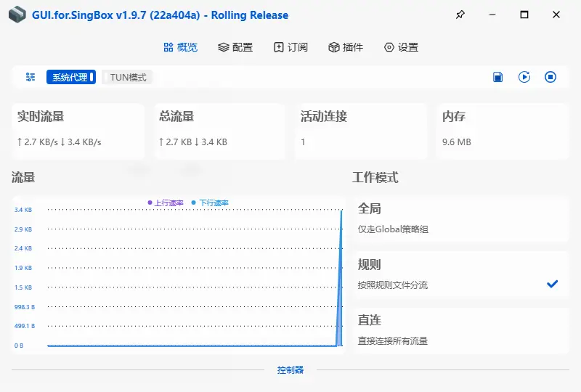Click the 仅走Global策略组 description
Screen dimensions: 581x392
click(x=393, y=229)
